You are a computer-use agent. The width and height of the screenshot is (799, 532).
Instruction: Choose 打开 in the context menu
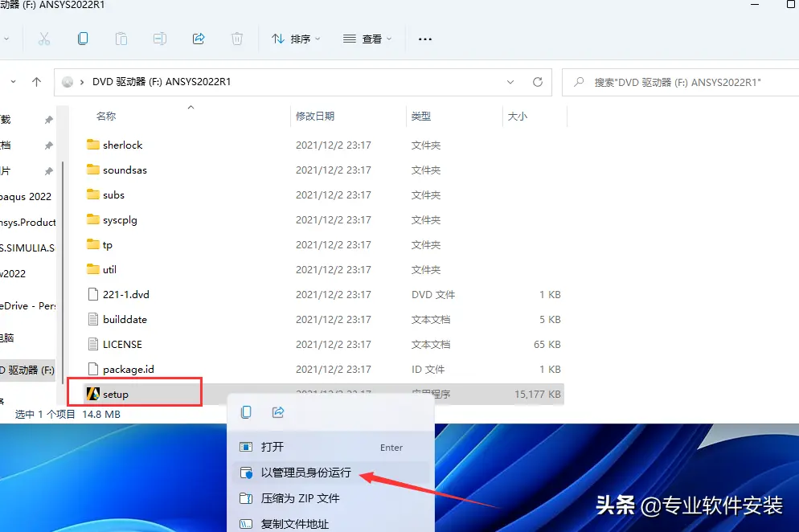tap(330, 447)
